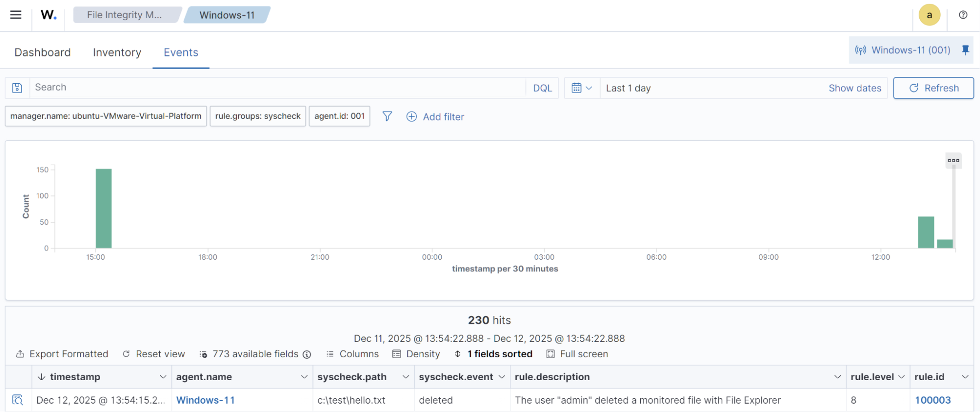Inspect document details icon in first row
The width and height of the screenshot is (980, 412).
click(18, 400)
